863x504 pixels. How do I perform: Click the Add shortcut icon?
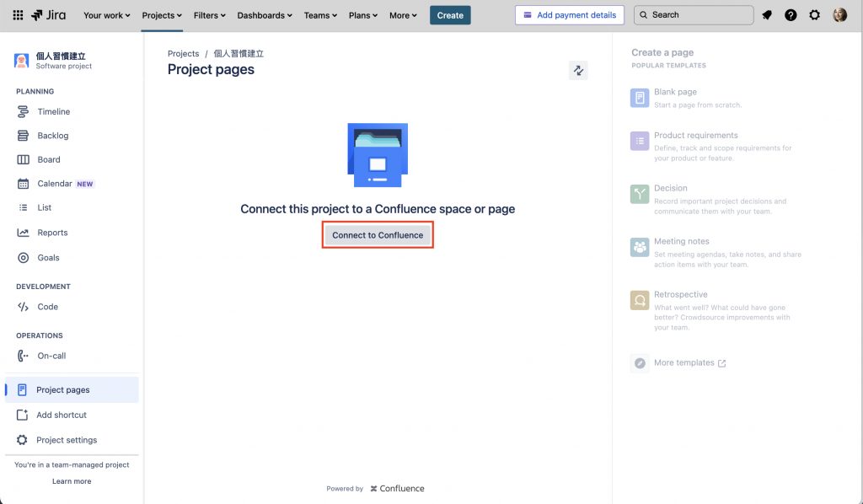click(x=22, y=415)
